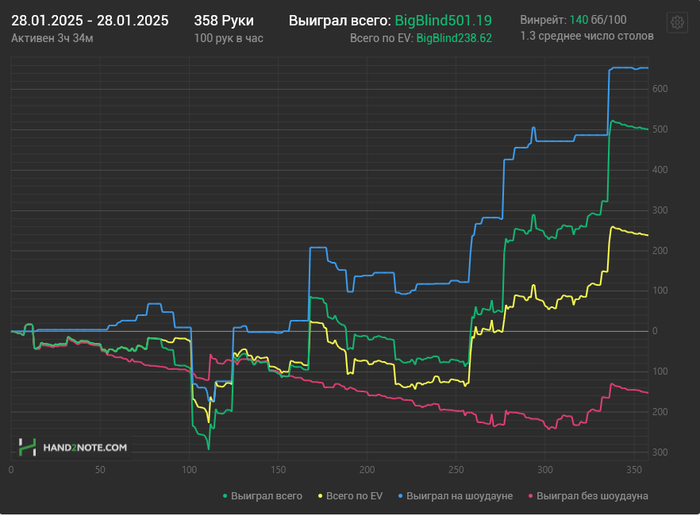The image size is (700, 516).
Task: Toggle the 'Всего по EV' yellow legend series
Action: 350,496
